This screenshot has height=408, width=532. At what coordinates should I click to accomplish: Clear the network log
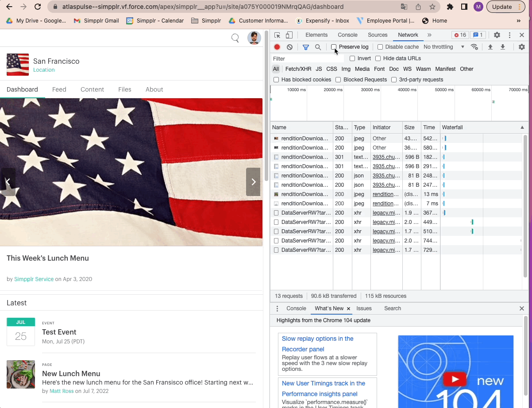[289, 46]
